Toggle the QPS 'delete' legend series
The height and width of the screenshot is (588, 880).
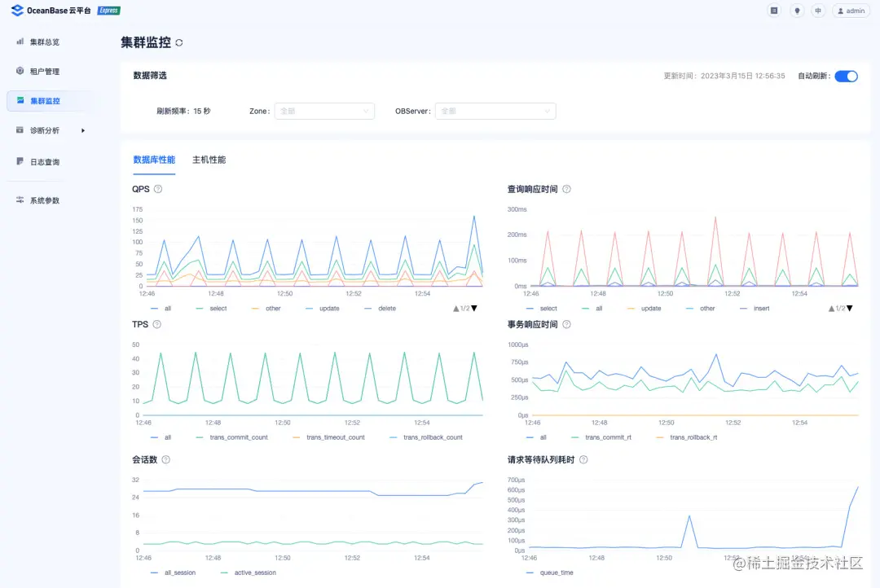pyautogui.click(x=381, y=309)
